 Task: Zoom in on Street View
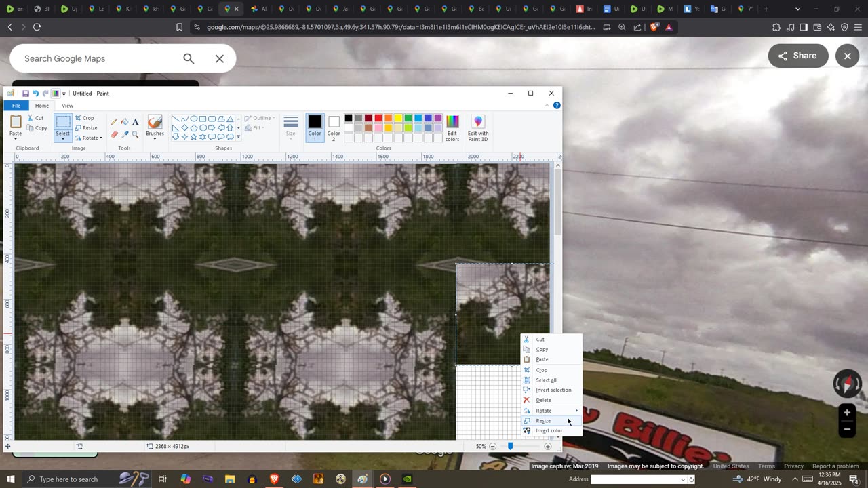tap(847, 412)
